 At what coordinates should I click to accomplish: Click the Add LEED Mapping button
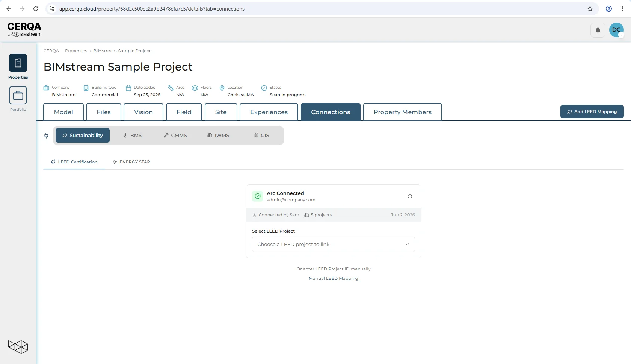coord(592,112)
